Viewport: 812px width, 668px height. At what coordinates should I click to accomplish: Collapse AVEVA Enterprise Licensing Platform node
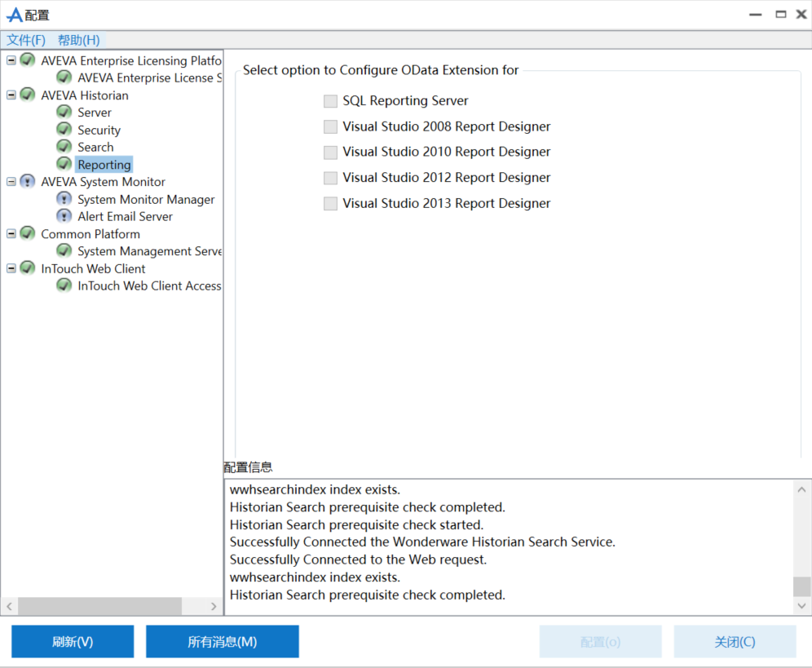coord(11,60)
